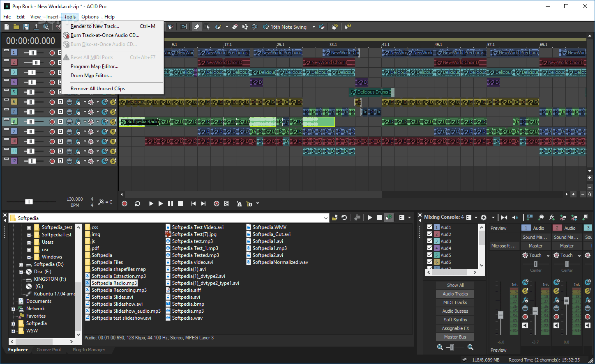
Task: Click the Open project folder icon
Action: (16, 27)
